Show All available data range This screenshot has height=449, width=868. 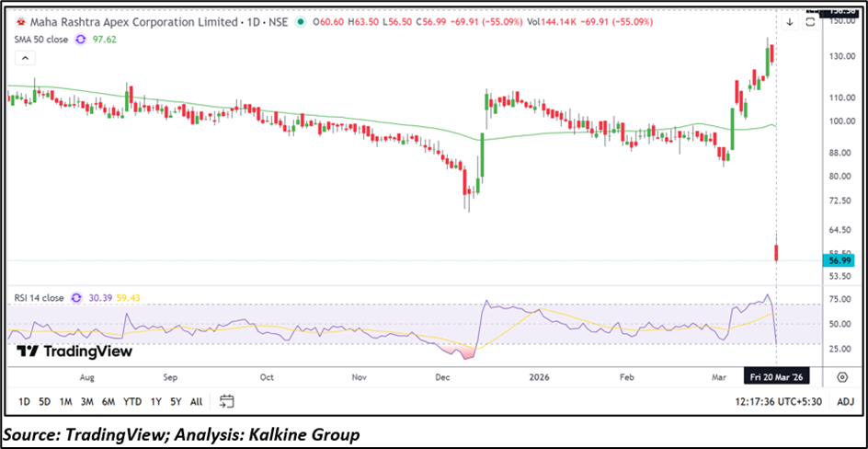tap(196, 401)
